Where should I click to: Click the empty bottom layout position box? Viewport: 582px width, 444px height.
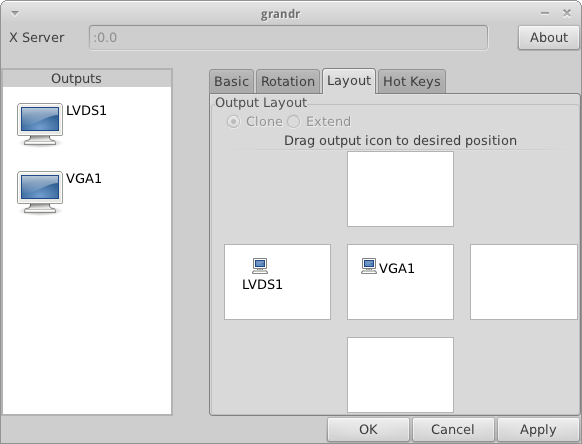coord(400,375)
